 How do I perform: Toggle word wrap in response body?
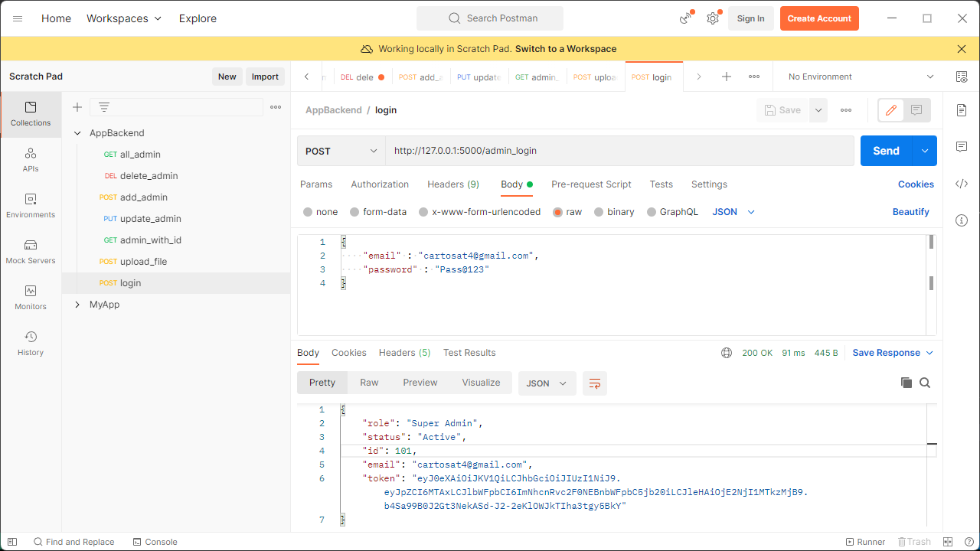pos(595,383)
